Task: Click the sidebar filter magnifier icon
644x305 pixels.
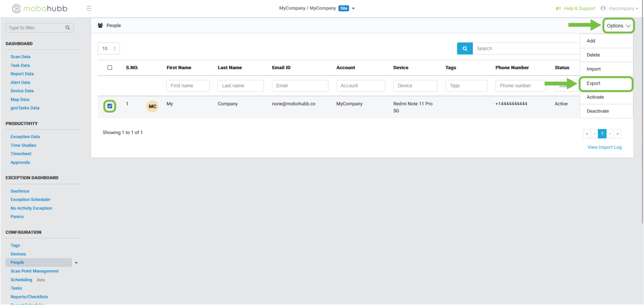Action: 68,28
